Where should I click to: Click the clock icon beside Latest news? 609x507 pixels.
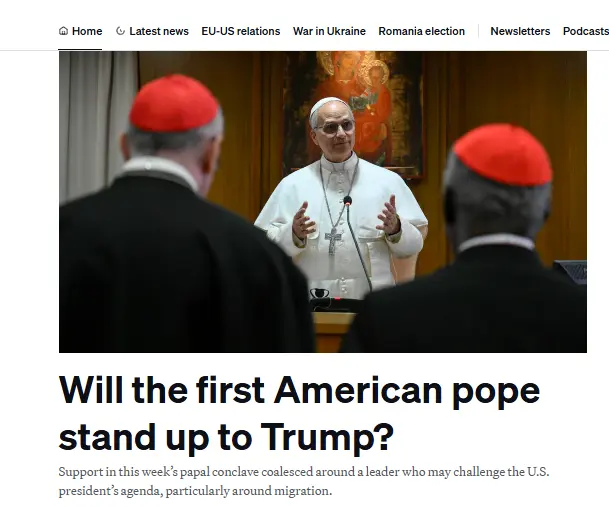coord(120,31)
